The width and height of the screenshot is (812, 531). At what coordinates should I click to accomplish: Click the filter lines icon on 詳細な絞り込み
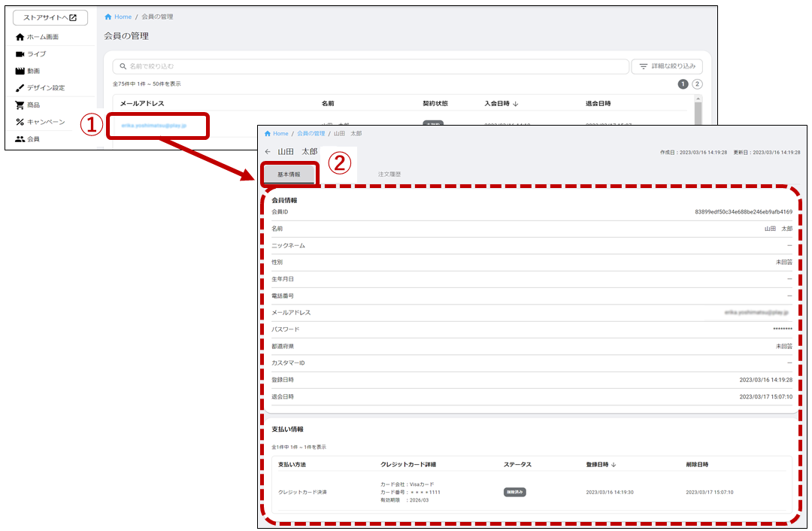(643, 66)
